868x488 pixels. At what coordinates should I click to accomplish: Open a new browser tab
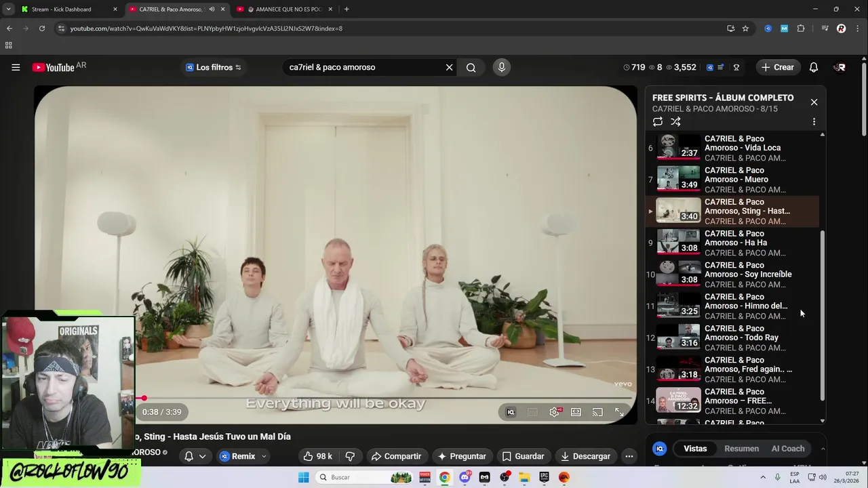[347, 9]
